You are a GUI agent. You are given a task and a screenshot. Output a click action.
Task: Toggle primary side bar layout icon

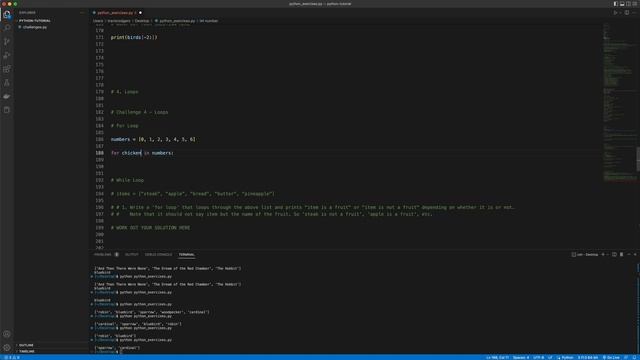click(616, 4)
